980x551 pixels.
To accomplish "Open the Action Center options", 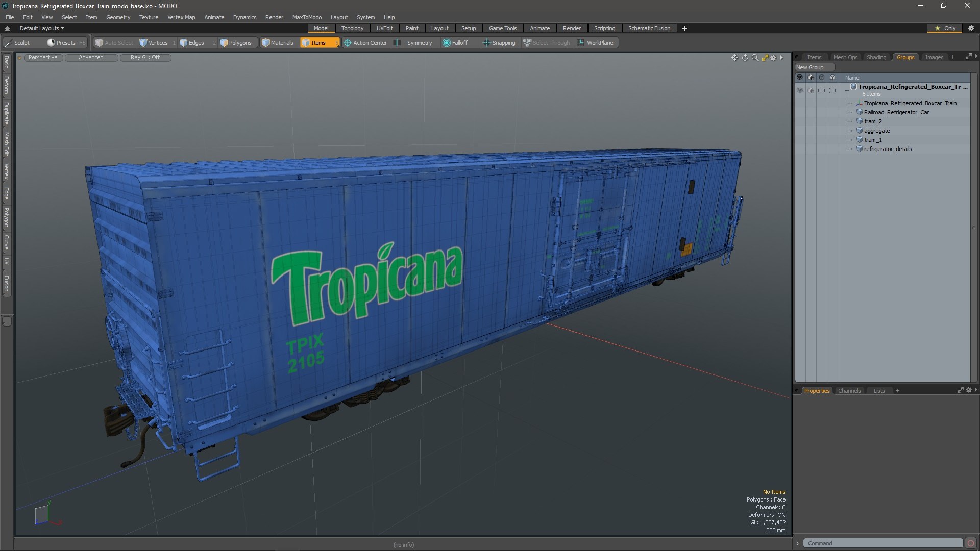I will click(365, 43).
